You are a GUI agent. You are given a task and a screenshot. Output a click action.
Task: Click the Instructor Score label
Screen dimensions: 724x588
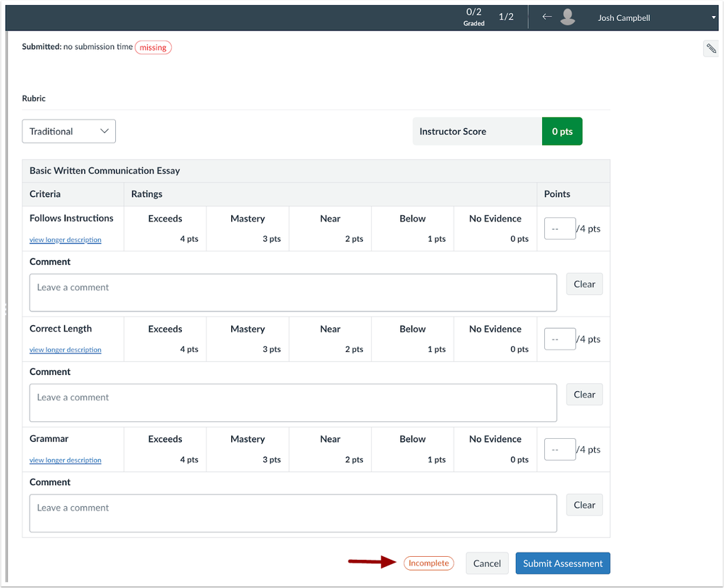(452, 131)
